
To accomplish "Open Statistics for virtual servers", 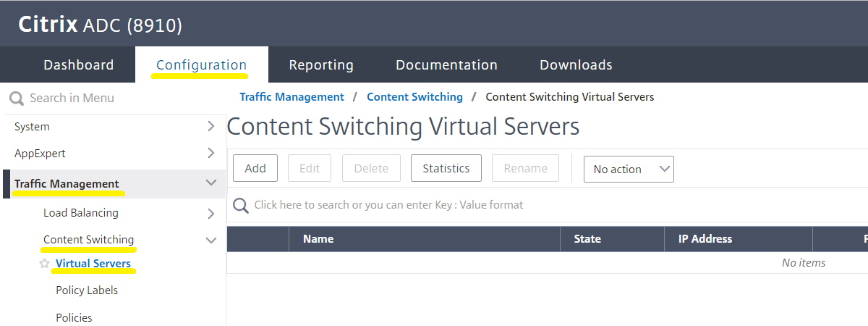I will coord(446,168).
